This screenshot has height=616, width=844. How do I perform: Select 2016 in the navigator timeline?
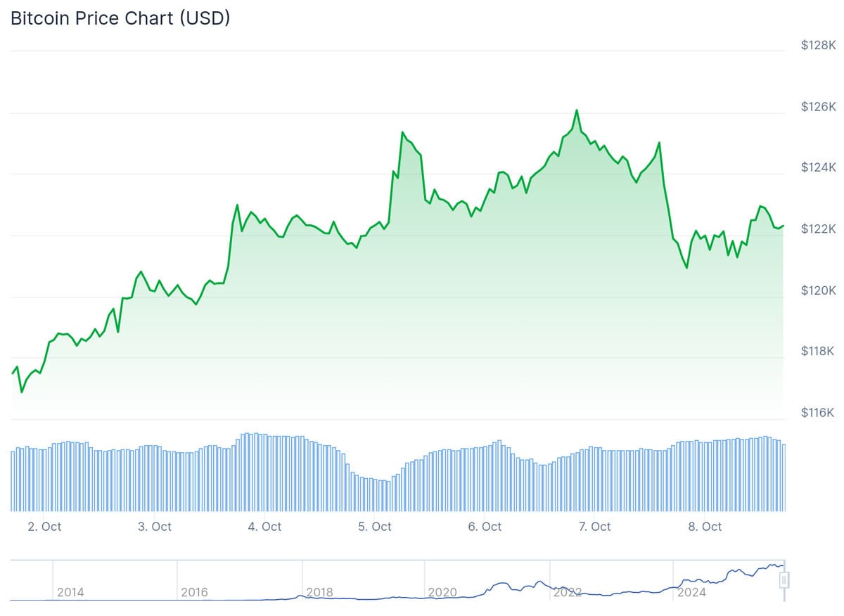click(x=194, y=593)
